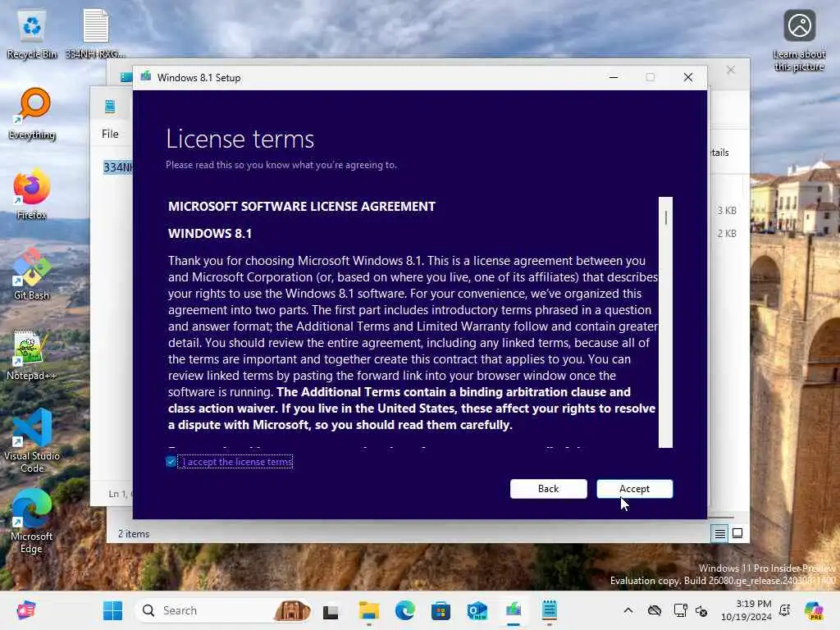Viewport: 840px width, 630px height.
Task: Open Task View on the taskbar
Action: pyautogui.click(x=331, y=610)
